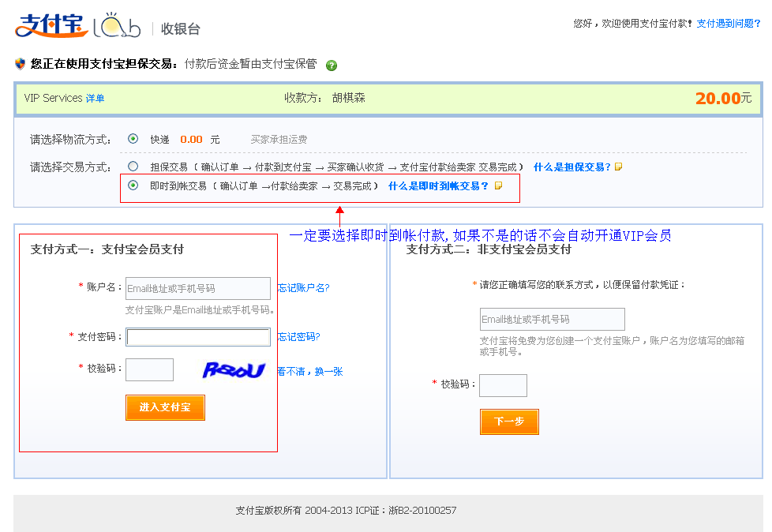The width and height of the screenshot is (772, 532).
Task: Click the note icon after 什么是担保交易
Action: click(618, 167)
